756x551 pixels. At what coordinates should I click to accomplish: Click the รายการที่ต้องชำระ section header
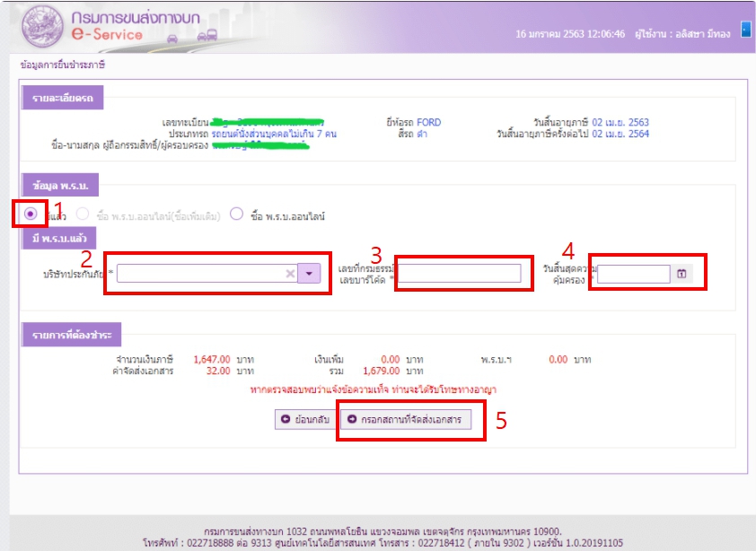click(71, 335)
